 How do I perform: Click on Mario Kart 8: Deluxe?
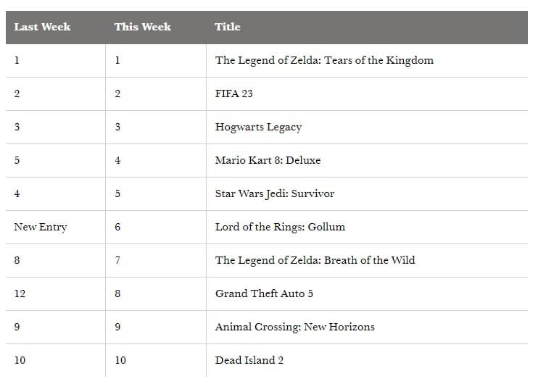268,160
